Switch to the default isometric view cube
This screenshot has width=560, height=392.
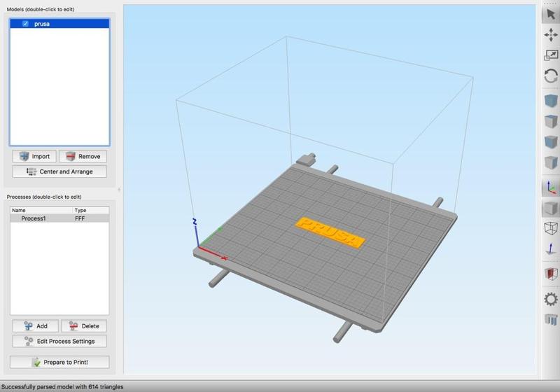point(551,100)
